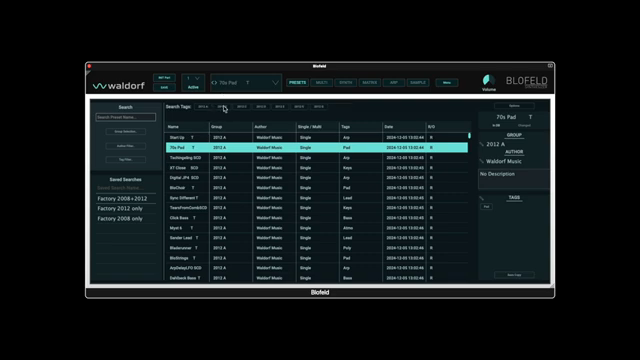Image resolution: width=640 pixels, height=360 pixels.
Task: Click the button at bottom of info panel
Action: point(514,275)
